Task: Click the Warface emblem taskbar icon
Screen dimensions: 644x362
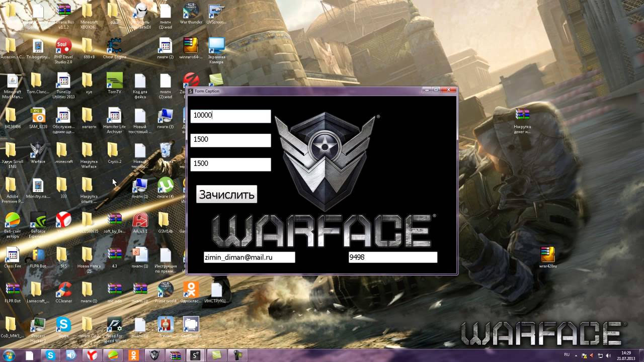Action: (154, 355)
